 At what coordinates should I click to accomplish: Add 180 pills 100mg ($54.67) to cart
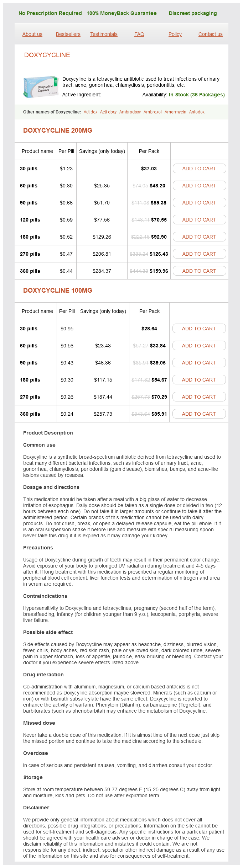tap(199, 380)
